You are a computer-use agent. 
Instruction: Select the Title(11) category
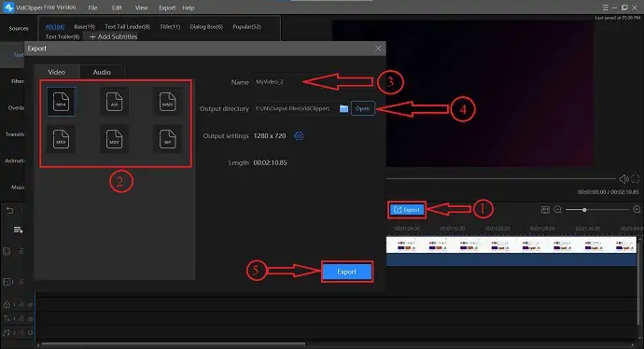pyautogui.click(x=170, y=27)
